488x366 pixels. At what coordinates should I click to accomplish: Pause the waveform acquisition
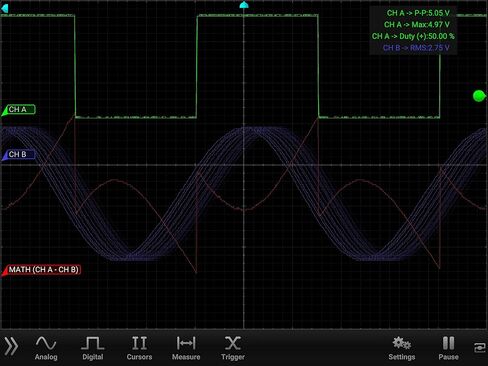pos(448,348)
